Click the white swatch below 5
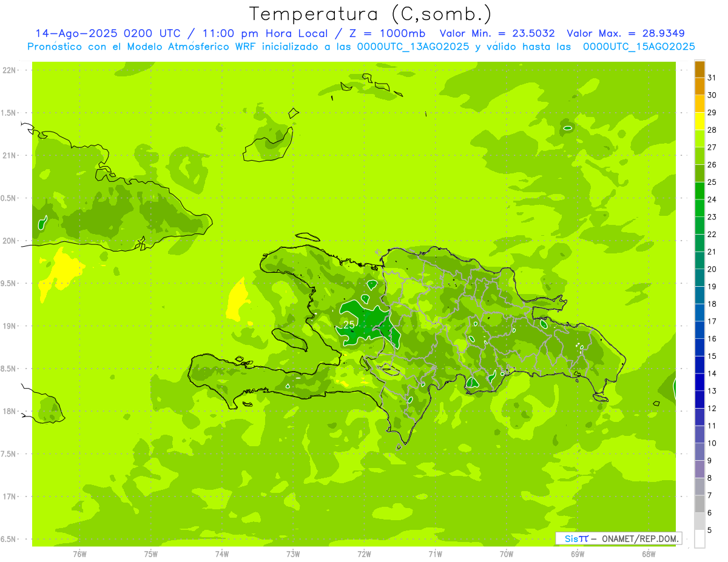This screenshot has width=728, height=562. 699,539
